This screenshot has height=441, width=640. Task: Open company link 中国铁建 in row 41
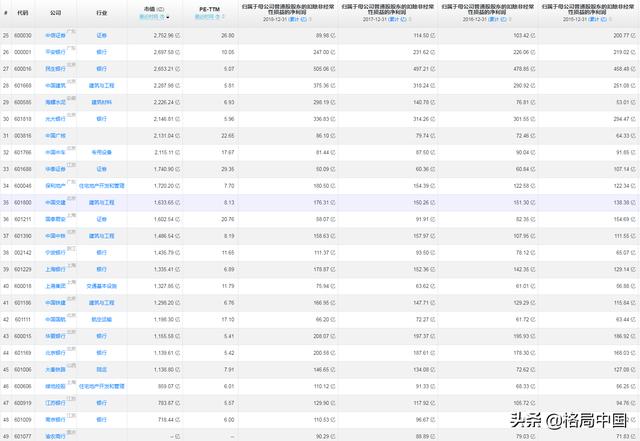tap(55, 303)
